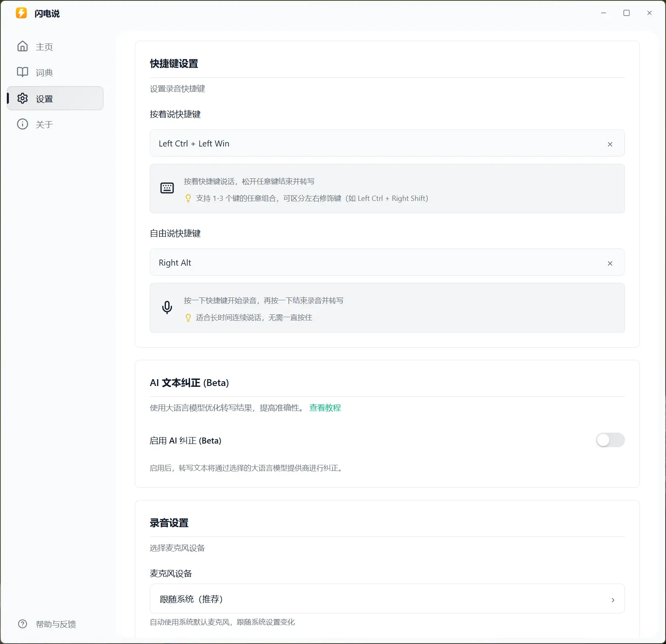Click the chevron arrow on 跟随系统 selector

612,600
